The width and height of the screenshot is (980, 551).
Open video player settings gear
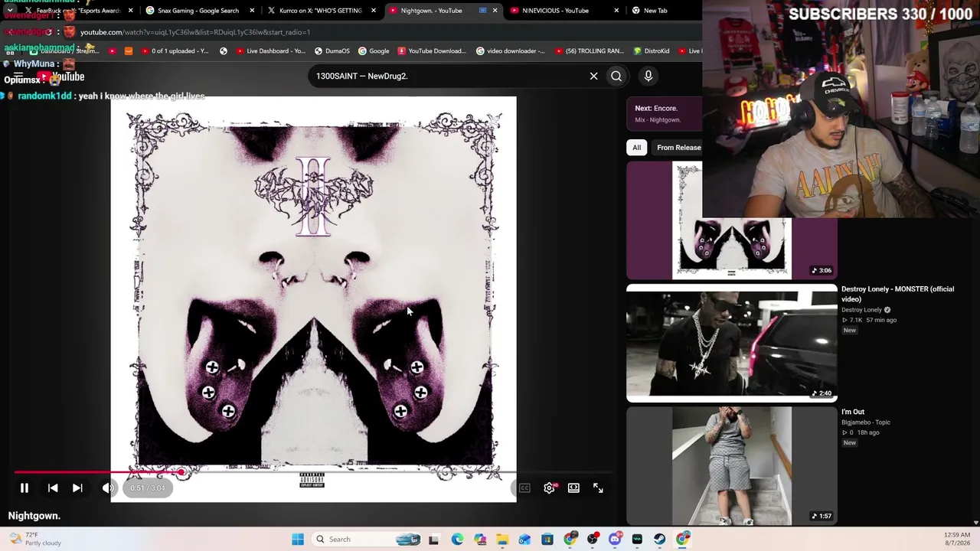tap(549, 487)
